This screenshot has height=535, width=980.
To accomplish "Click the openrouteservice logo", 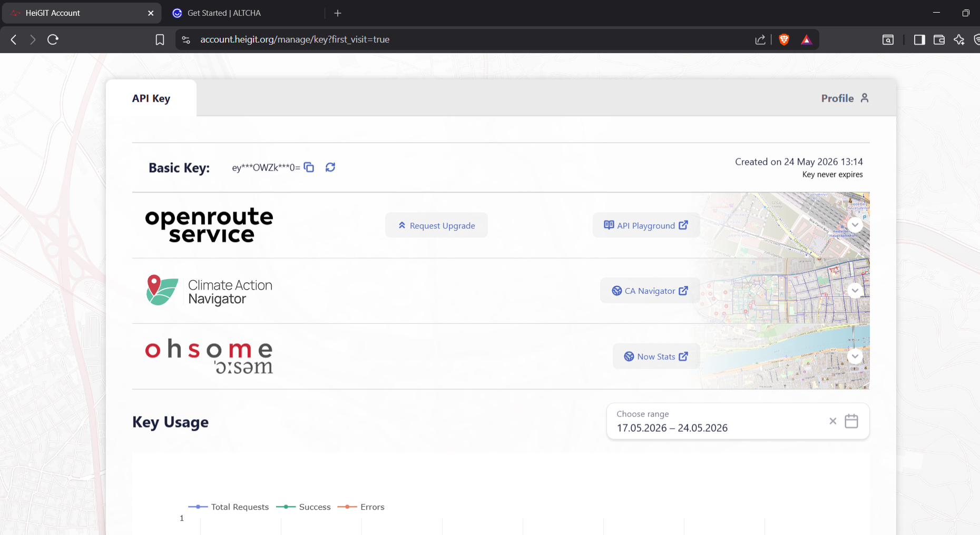I will 209,225.
